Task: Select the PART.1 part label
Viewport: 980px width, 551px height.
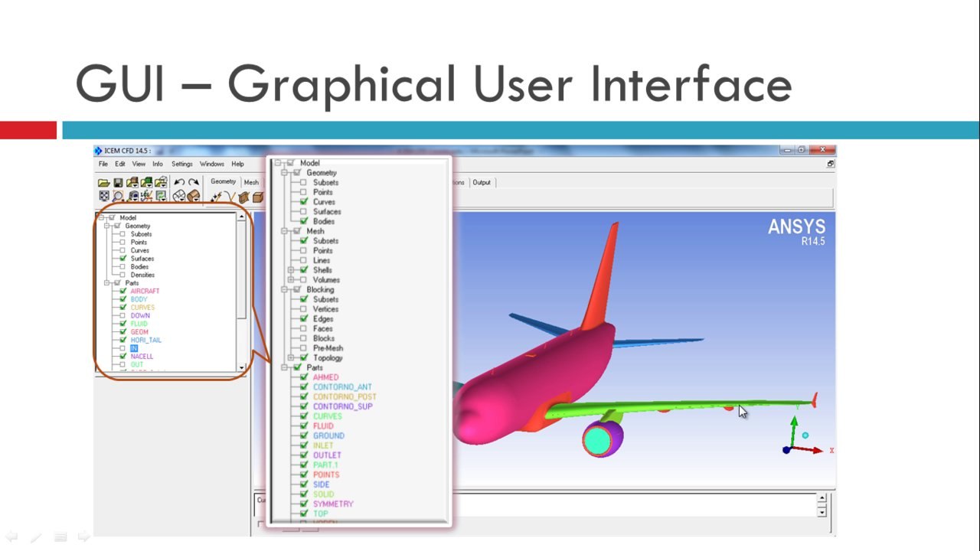Action: 325,465
